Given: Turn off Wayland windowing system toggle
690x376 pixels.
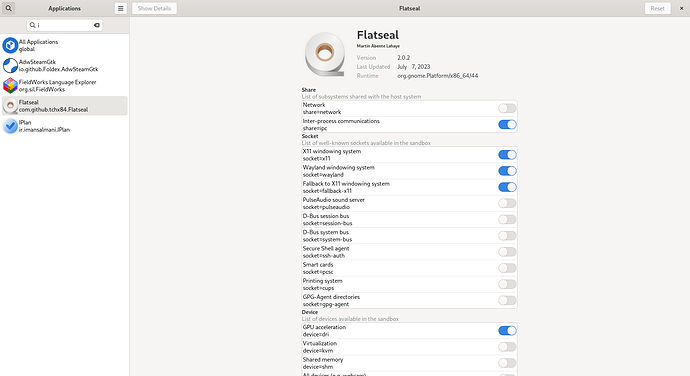Looking at the screenshot, I should (x=507, y=171).
